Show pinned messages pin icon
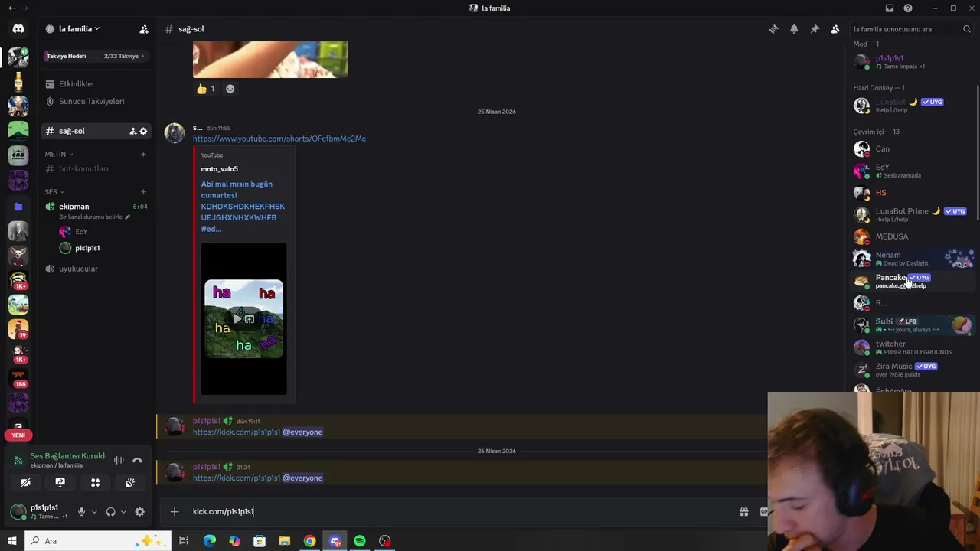Screen dimensions: 980x551 [815, 29]
